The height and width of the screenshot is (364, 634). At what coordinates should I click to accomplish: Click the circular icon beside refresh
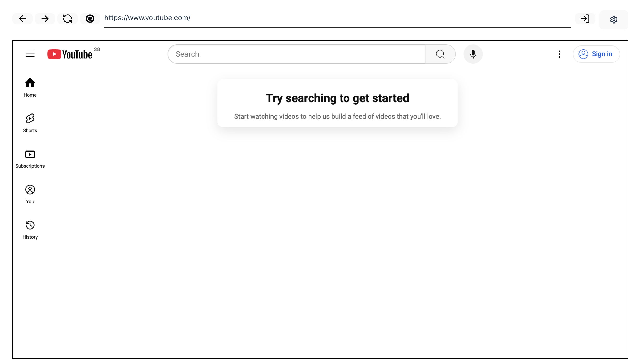click(x=90, y=19)
